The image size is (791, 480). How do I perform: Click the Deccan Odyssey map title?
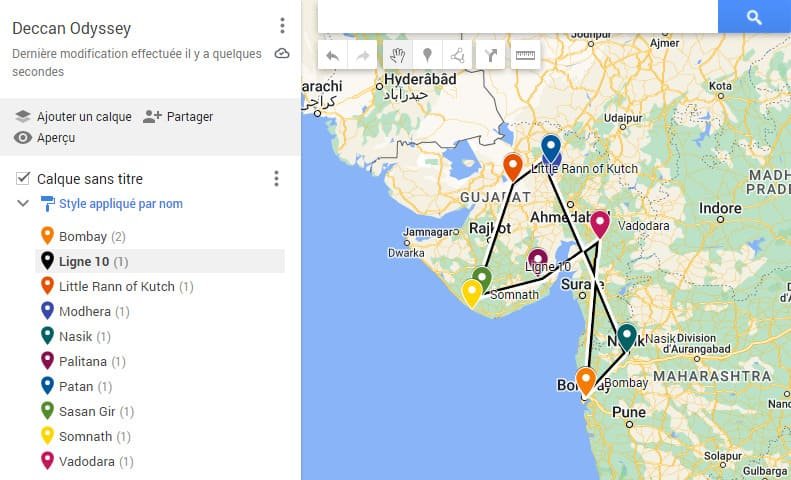coord(72,28)
